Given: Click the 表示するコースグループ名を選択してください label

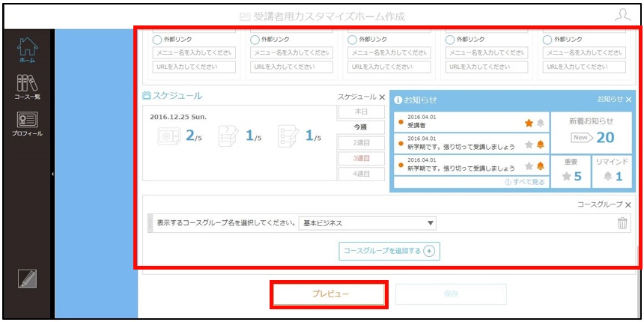Looking at the screenshot, I should coord(226,223).
